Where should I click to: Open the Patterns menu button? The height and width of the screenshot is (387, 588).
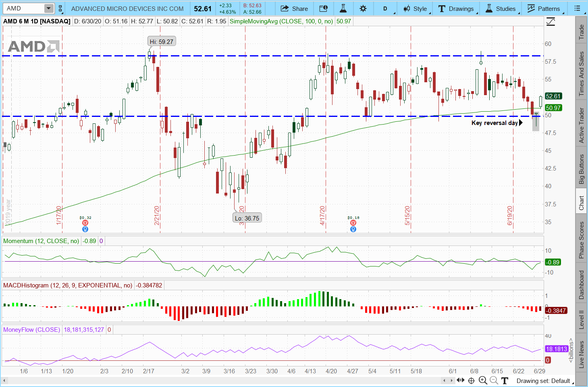click(x=544, y=8)
